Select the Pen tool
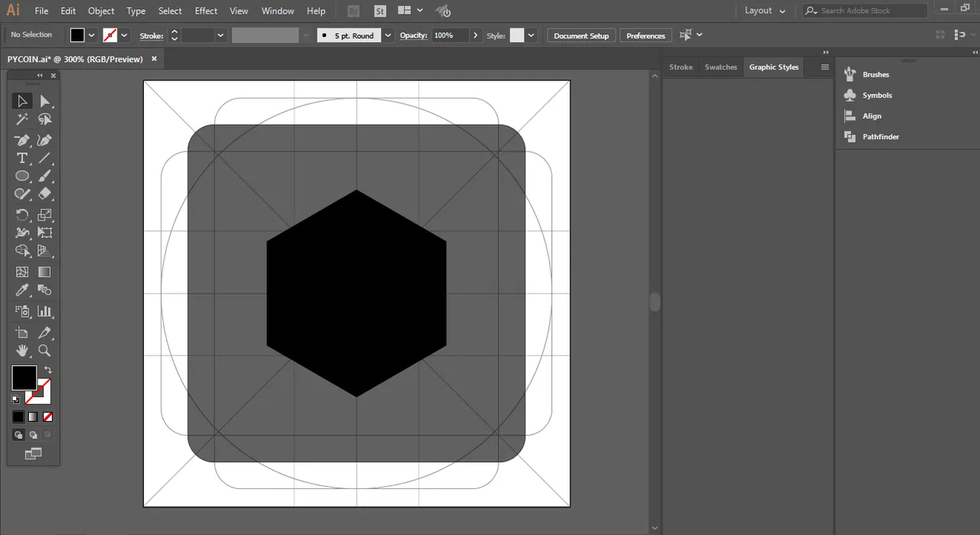Screen dimensions: 980x535 click(x=22, y=140)
